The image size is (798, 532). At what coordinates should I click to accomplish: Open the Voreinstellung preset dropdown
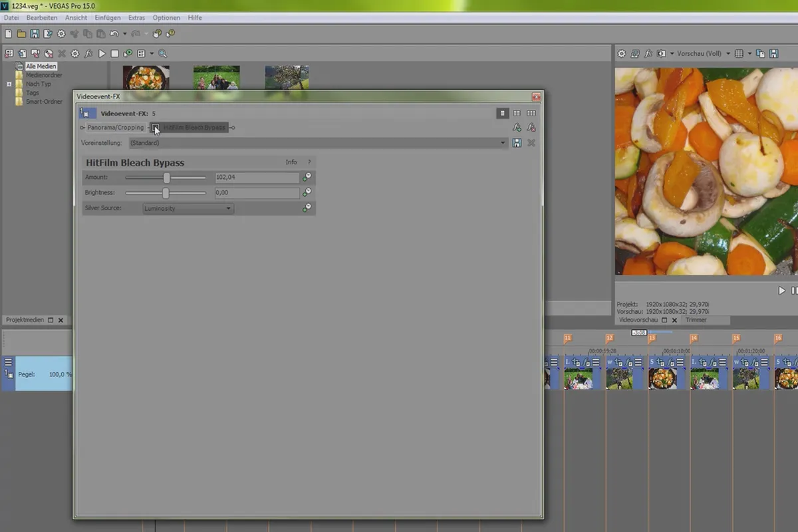click(x=318, y=143)
